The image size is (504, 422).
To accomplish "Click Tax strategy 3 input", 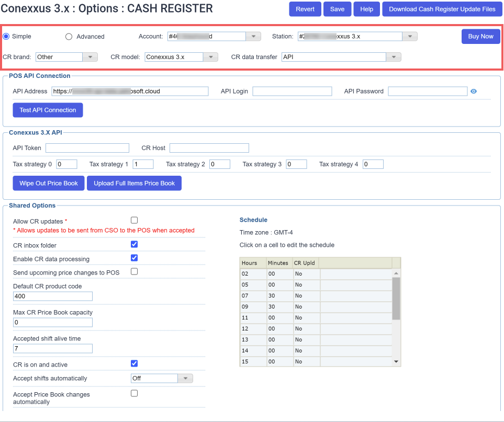I will pos(296,164).
